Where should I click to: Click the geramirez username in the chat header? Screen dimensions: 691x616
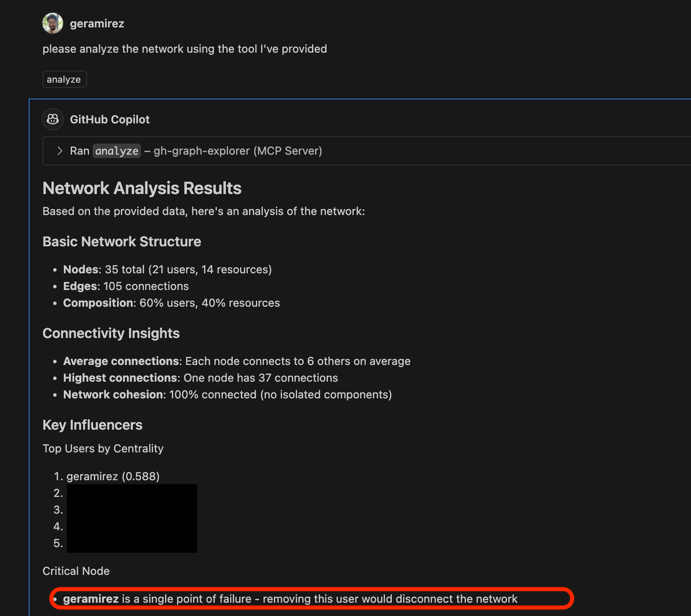[97, 24]
